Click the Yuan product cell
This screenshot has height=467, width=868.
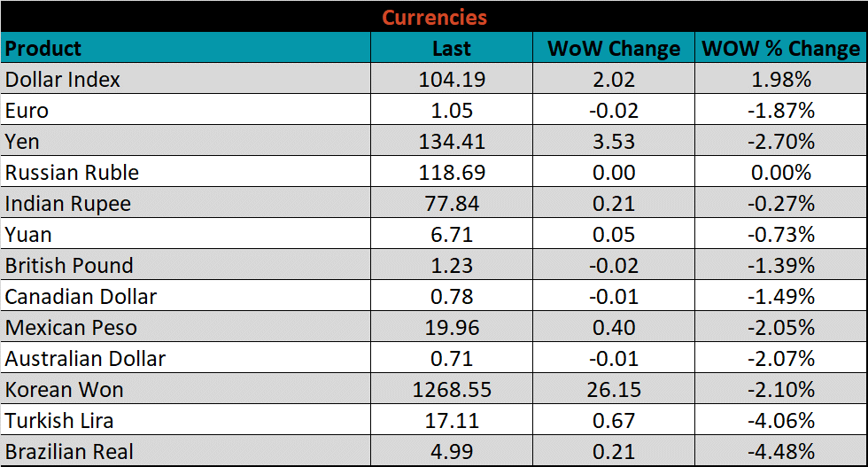(28, 234)
